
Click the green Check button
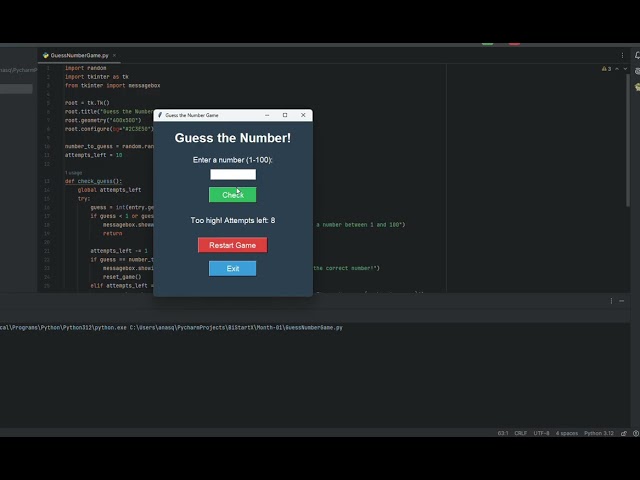233,195
